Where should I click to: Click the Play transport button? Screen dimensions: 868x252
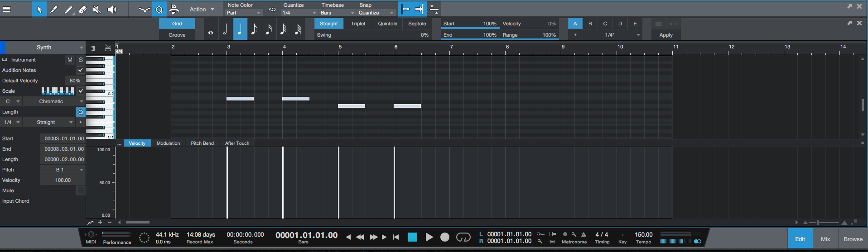pos(429,237)
